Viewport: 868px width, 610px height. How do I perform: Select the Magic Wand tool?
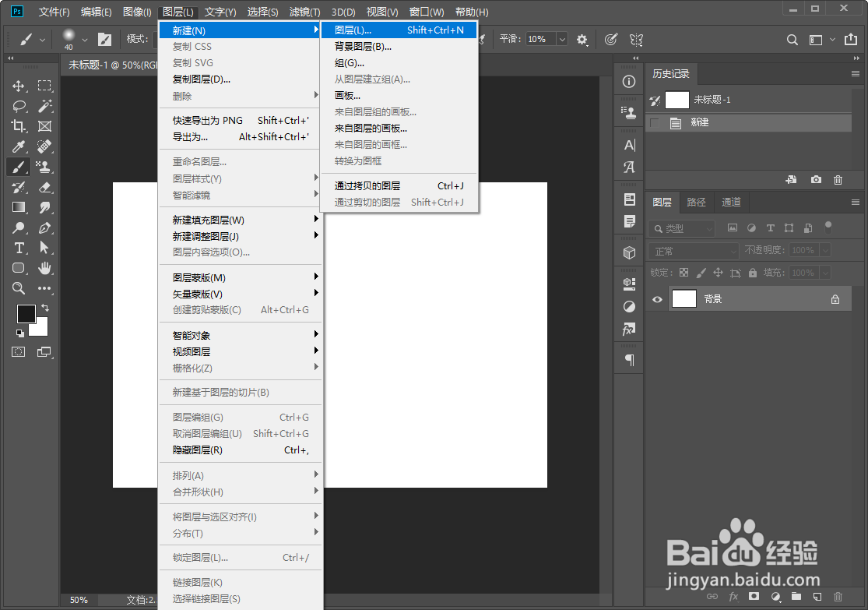tap(44, 106)
